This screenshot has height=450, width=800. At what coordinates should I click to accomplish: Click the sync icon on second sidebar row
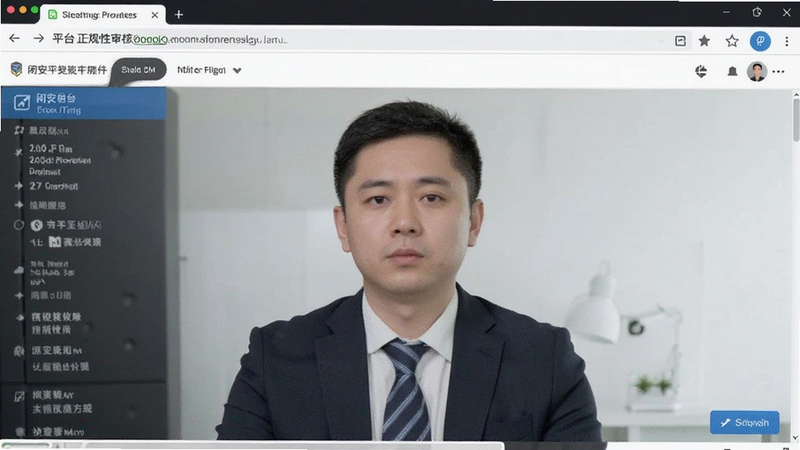point(19,130)
